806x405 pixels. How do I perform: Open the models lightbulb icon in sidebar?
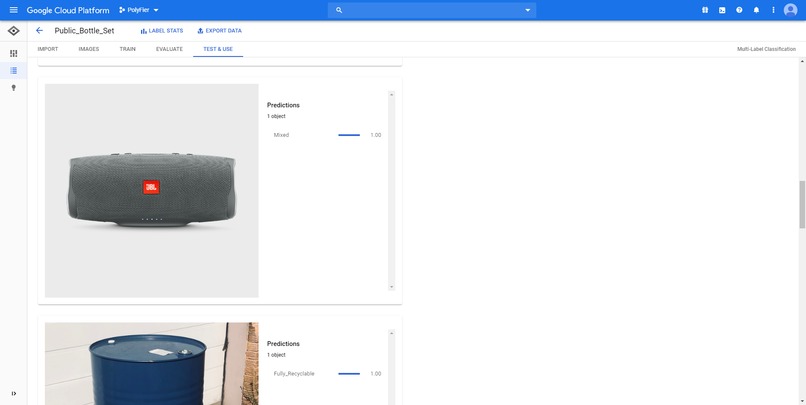(x=14, y=88)
